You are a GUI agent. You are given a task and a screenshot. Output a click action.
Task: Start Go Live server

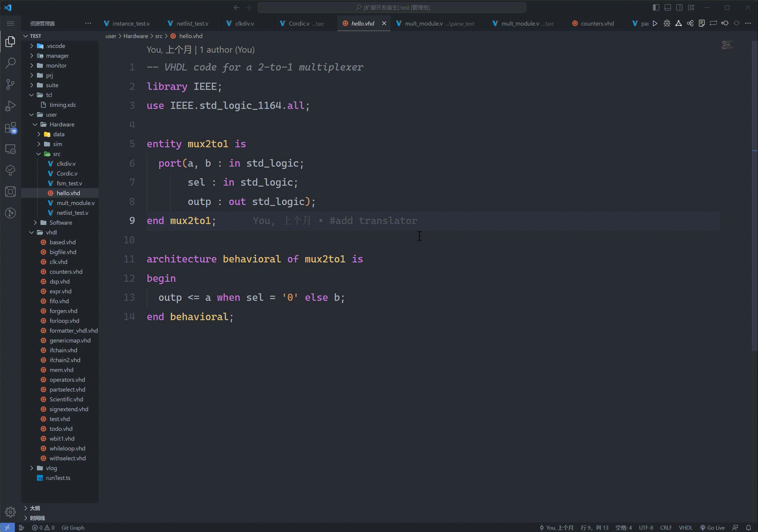pos(712,527)
